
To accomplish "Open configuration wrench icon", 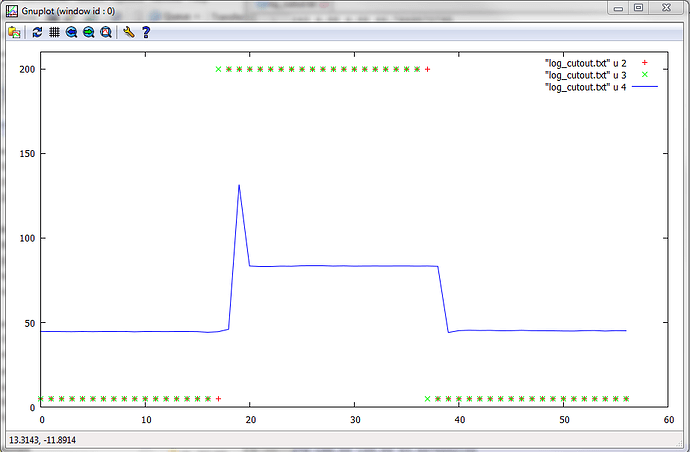I will coord(128,32).
